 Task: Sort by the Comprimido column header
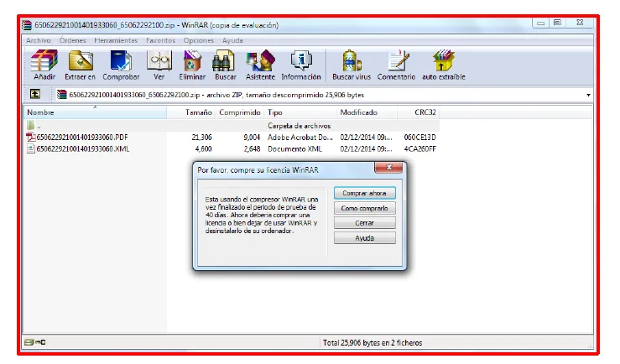[240, 112]
